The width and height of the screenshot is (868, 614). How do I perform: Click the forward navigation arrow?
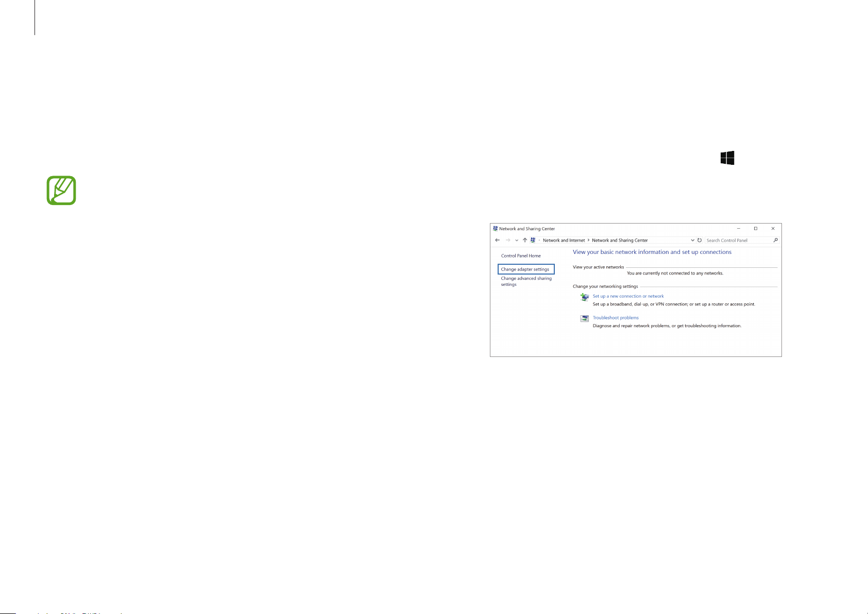click(x=508, y=240)
